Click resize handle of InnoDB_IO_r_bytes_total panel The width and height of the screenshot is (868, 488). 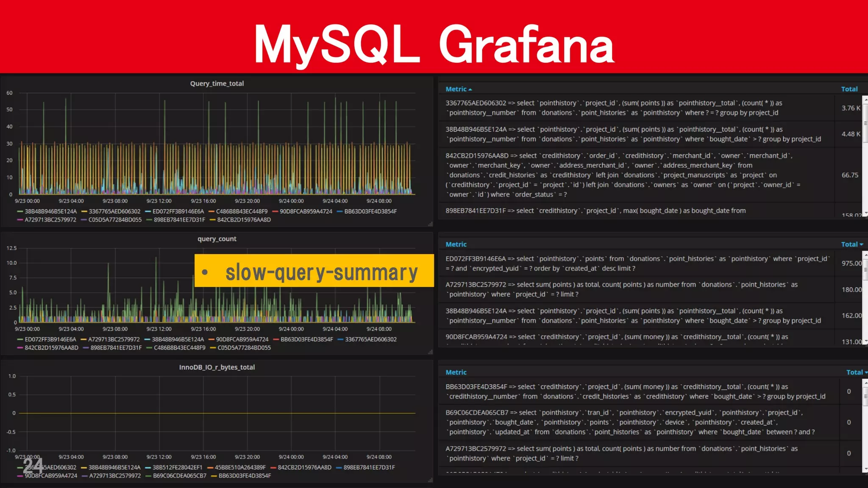coord(430,480)
